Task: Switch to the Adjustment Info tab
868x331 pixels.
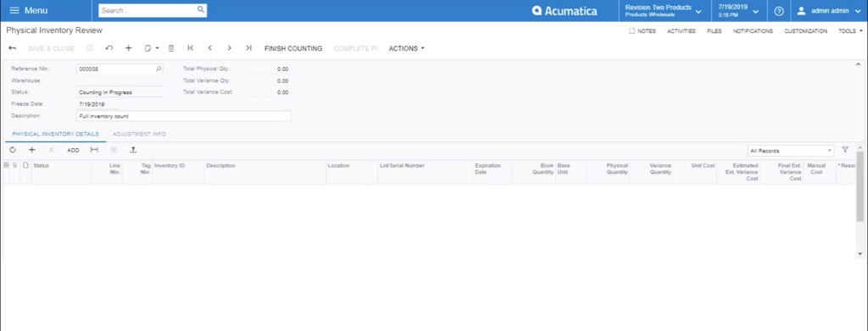Action: [x=139, y=135]
